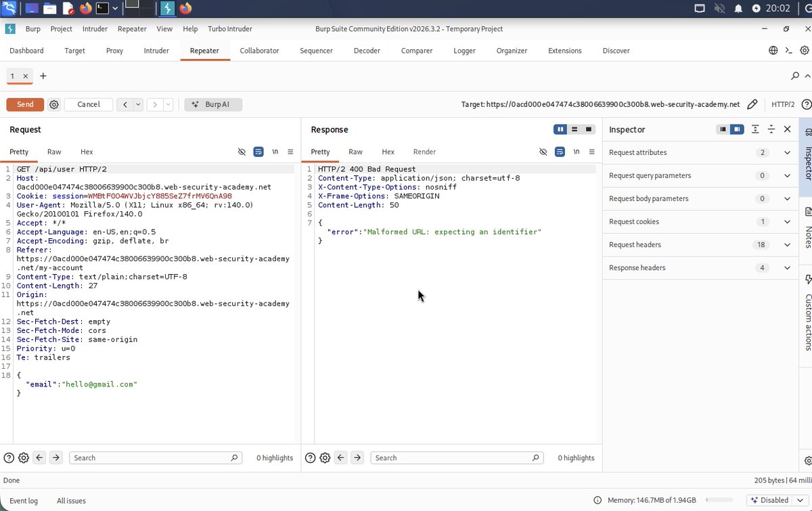Open the Intruder menu
The width and height of the screenshot is (812, 511).
click(95, 29)
